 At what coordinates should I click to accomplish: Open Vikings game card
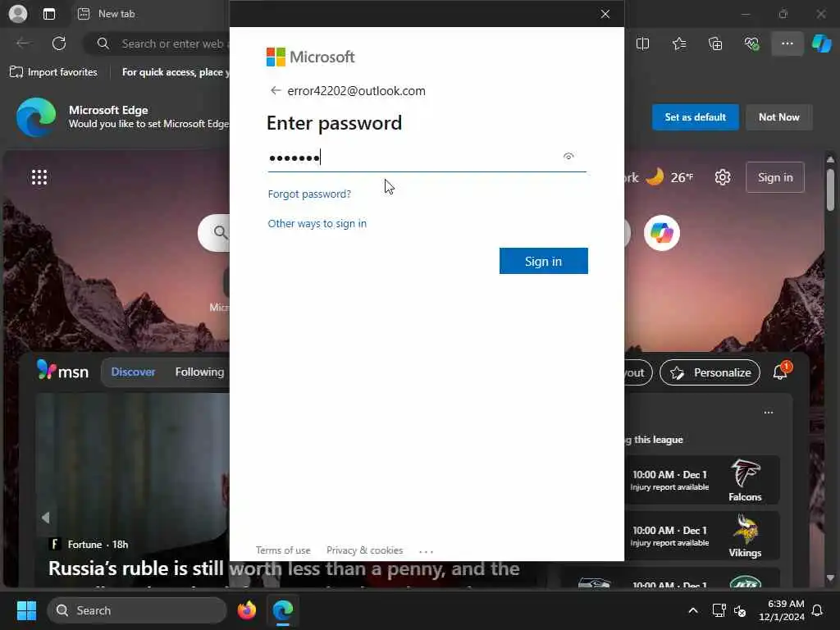coord(702,536)
